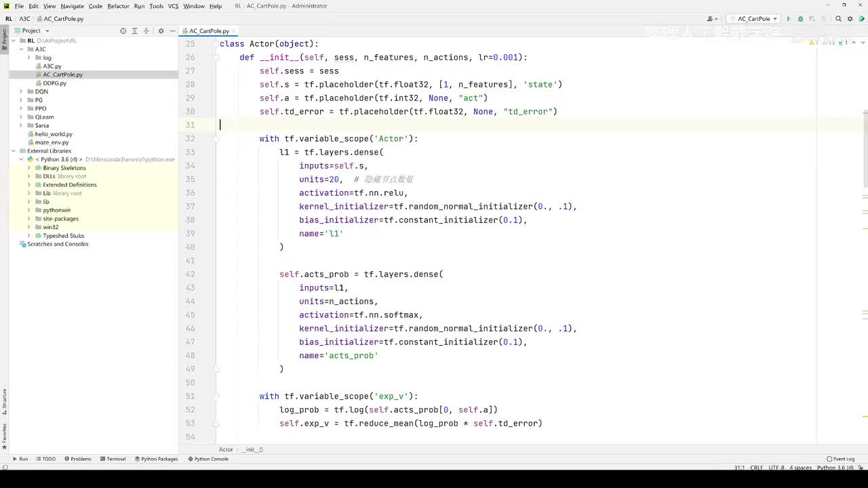Select maze_env.py in Project tree

[x=52, y=142]
